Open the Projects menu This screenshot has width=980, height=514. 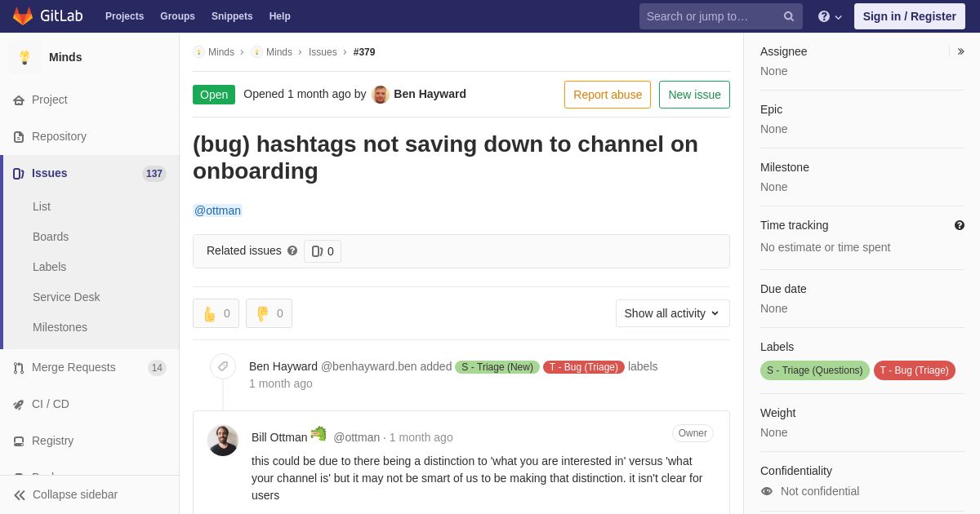124,16
